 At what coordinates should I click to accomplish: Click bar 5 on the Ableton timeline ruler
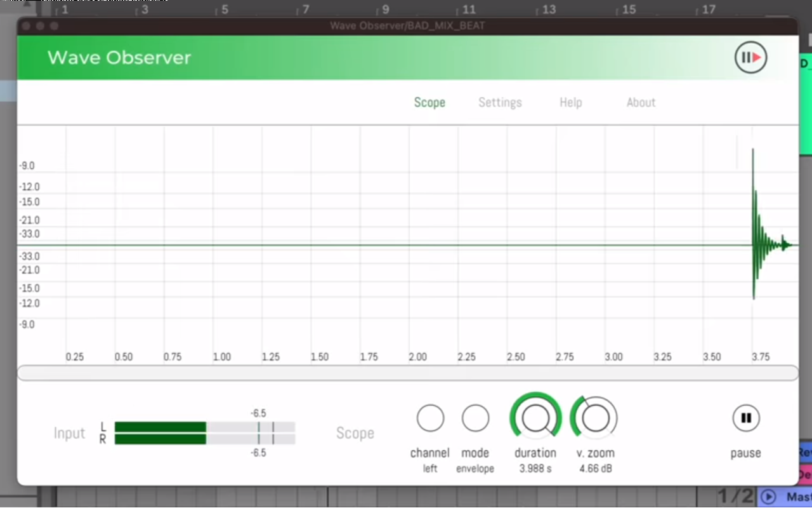coord(225,10)
